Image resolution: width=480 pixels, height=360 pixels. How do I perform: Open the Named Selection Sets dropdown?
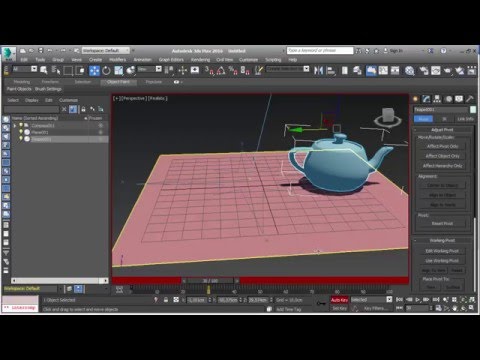pyautogui.click(x=288, y=69)
